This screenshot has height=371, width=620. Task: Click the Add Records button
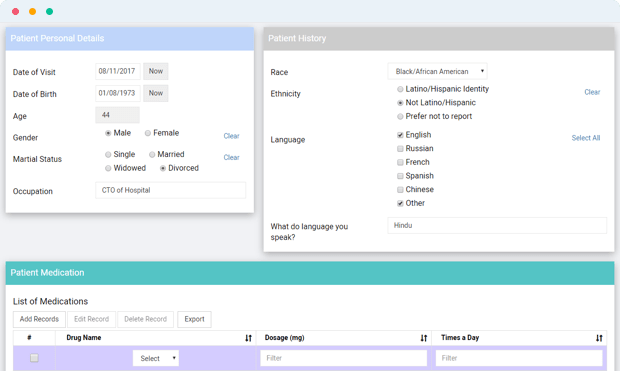[39, 319]
